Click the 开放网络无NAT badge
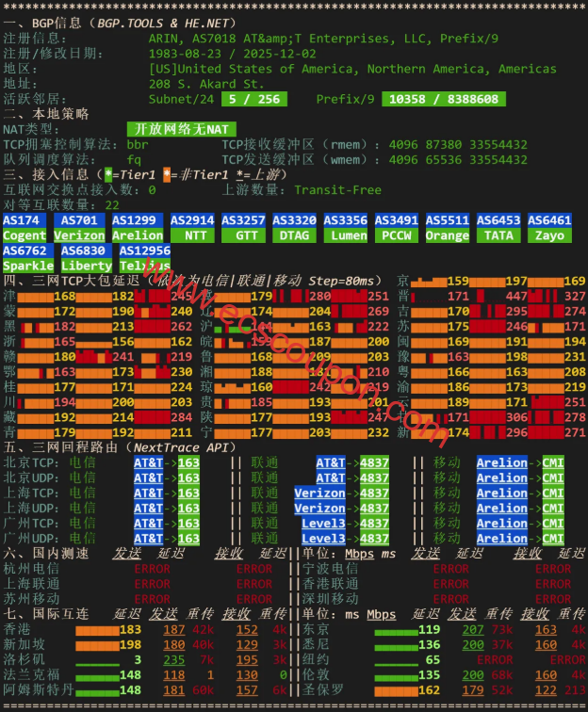 [181, 129]
